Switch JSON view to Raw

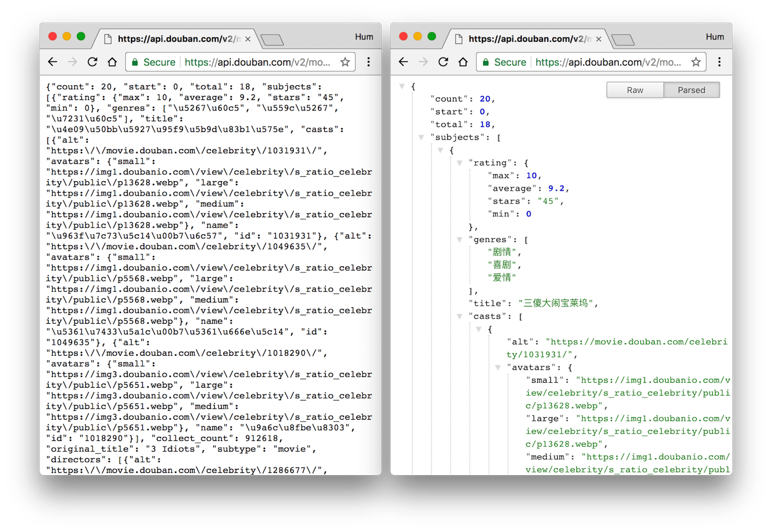[635, 90]
